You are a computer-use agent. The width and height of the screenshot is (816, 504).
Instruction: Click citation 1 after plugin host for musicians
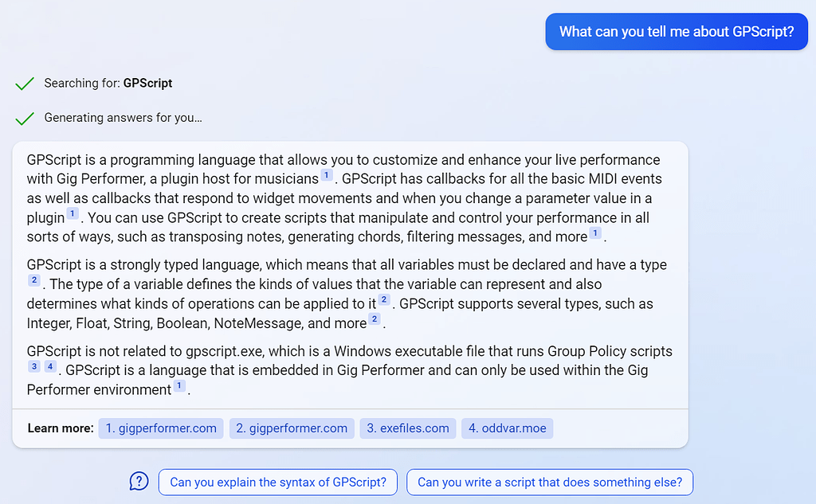coord(326,174)
